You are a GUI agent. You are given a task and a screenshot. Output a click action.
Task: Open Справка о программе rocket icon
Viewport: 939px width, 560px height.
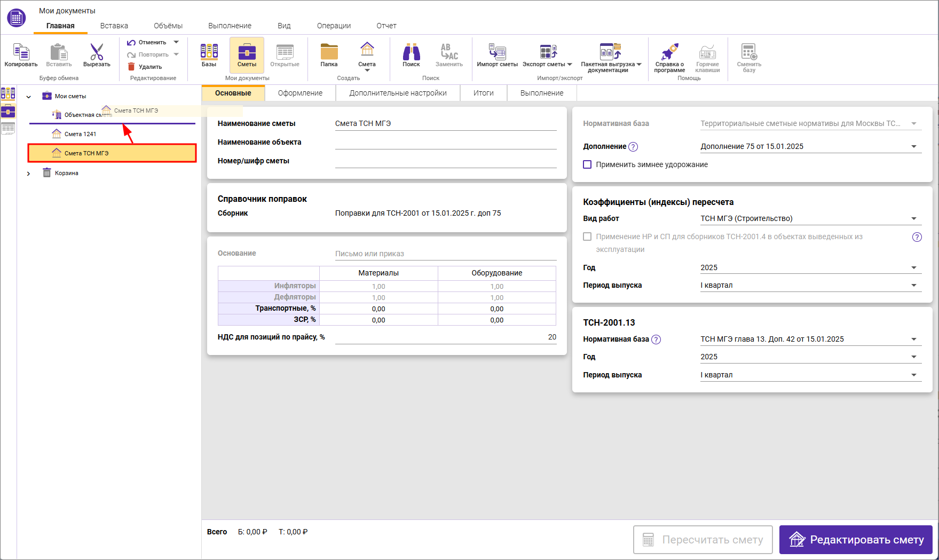pos(669,52)
